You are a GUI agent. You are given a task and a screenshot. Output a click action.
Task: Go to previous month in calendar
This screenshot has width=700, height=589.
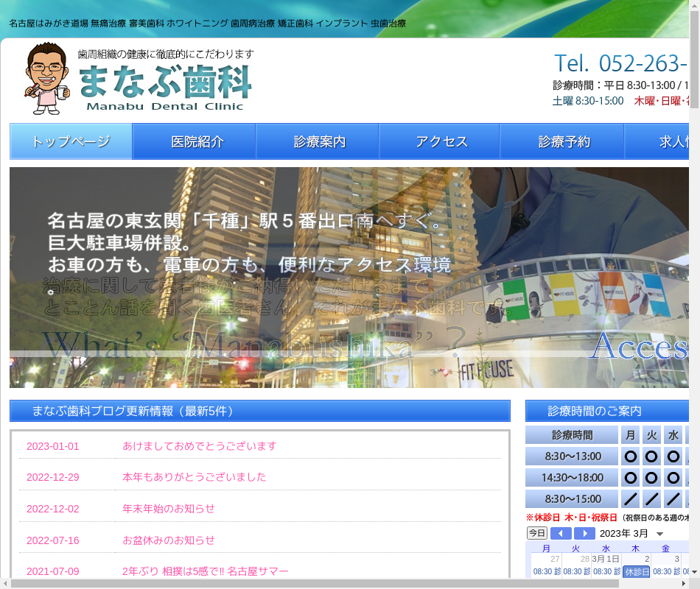[x=561, y=533]
